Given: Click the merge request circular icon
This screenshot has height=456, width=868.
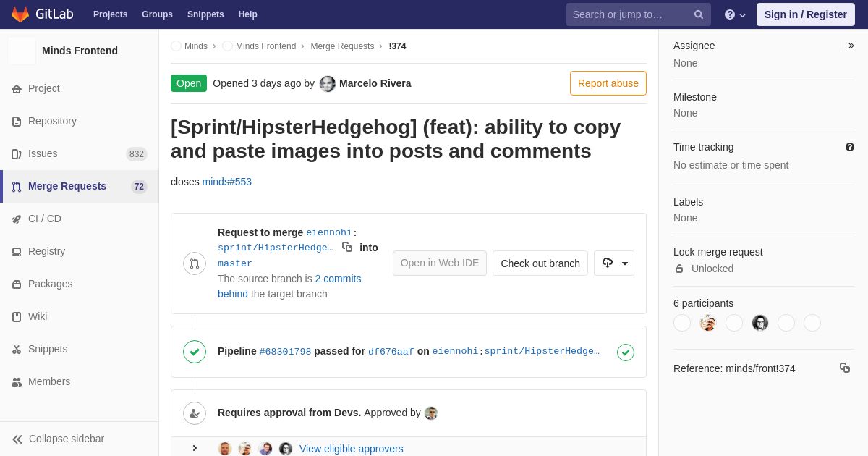Looking at the screenshot, I should (195, 263).
